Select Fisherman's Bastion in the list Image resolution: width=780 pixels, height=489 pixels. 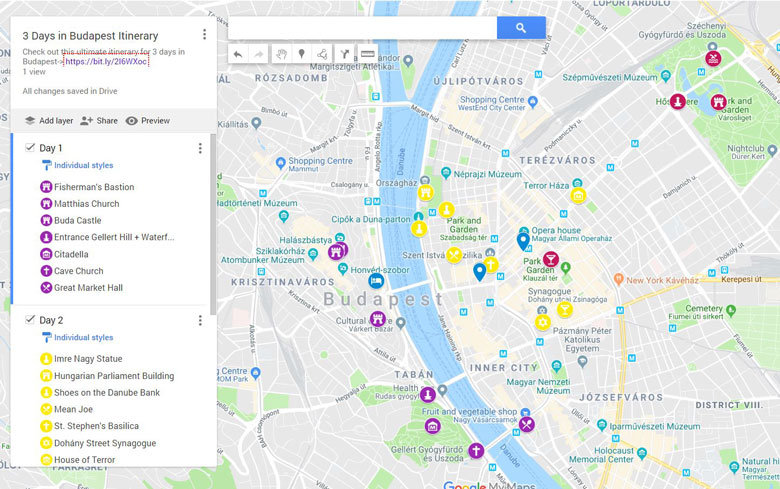(94, 187)
